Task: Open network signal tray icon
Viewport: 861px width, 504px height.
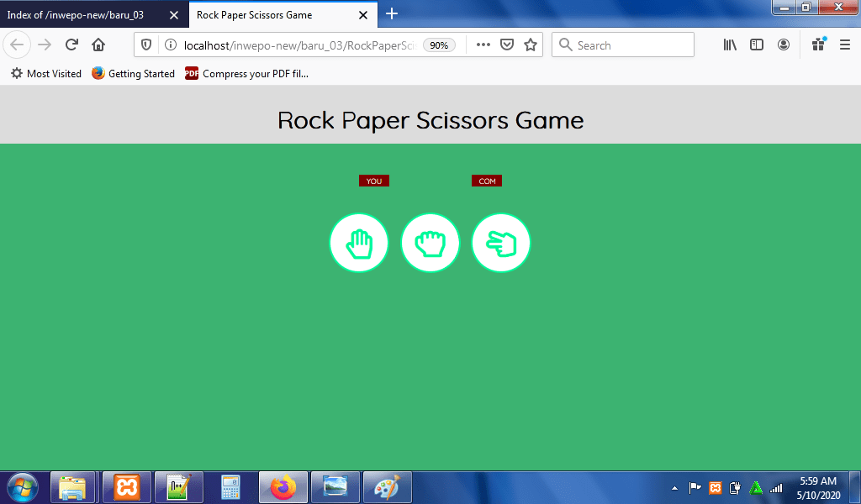Action: pos(776,487)
